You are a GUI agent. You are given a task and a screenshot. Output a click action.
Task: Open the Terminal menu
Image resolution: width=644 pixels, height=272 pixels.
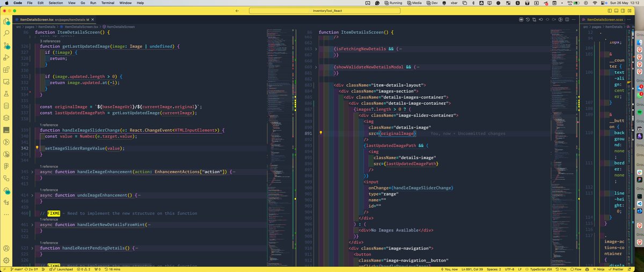107,3
